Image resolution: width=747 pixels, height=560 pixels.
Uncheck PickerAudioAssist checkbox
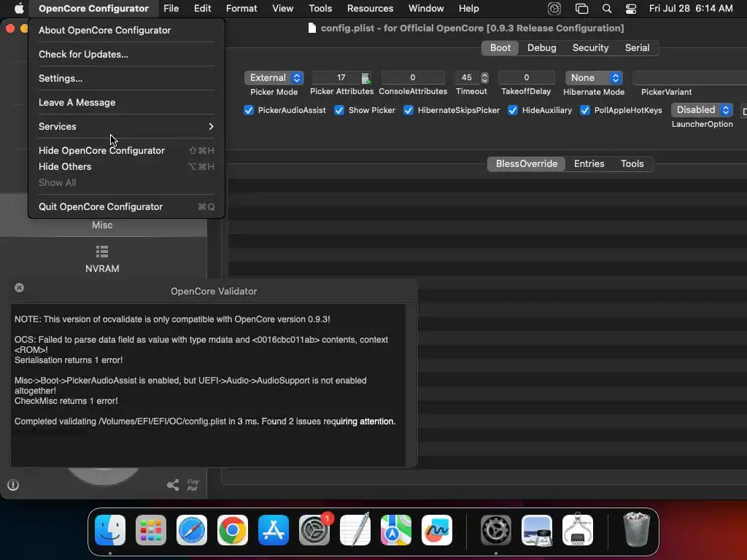point(249,111)
